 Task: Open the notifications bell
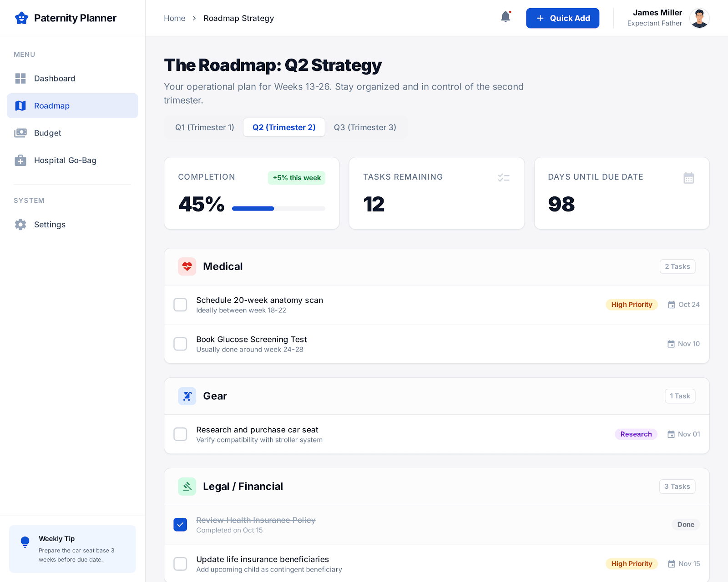point(505,17)
